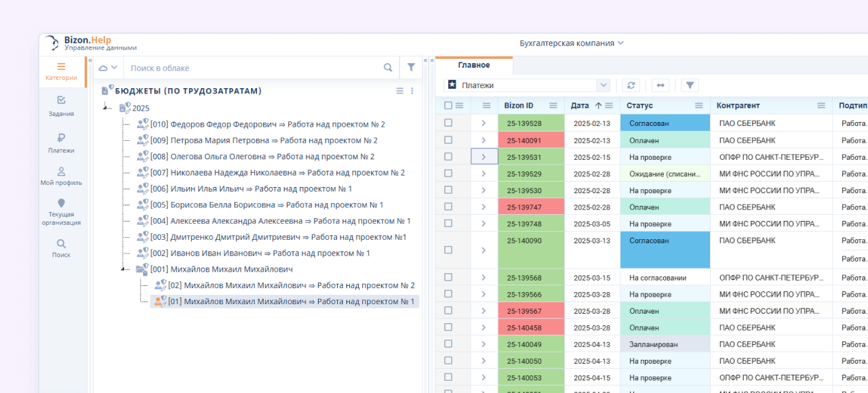Tick the checkbox for row 25-139568
Screen dimensions: 868x393
448,277
